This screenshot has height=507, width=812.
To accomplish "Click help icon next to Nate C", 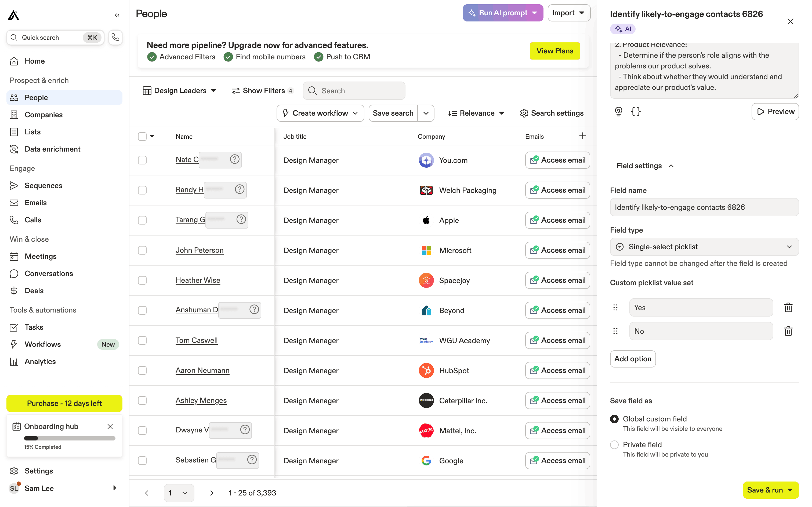I will 234,159.
